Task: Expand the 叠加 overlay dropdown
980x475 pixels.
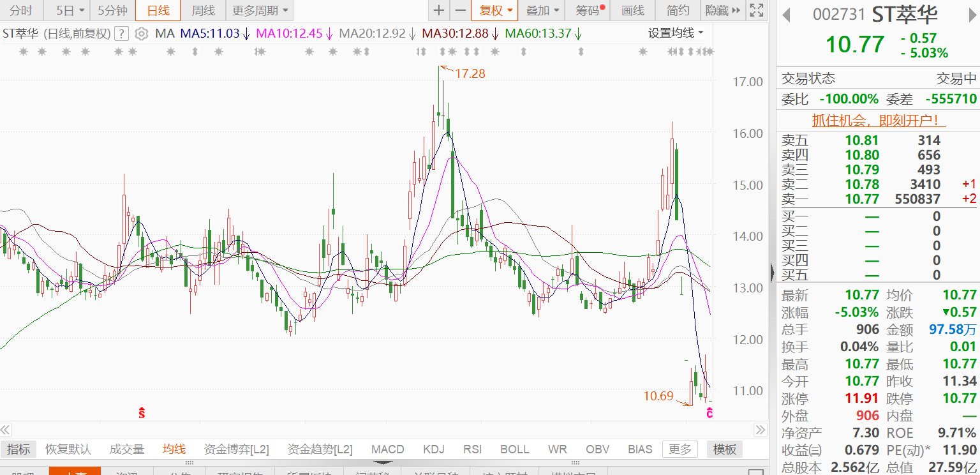Action: tap(541, 11)
